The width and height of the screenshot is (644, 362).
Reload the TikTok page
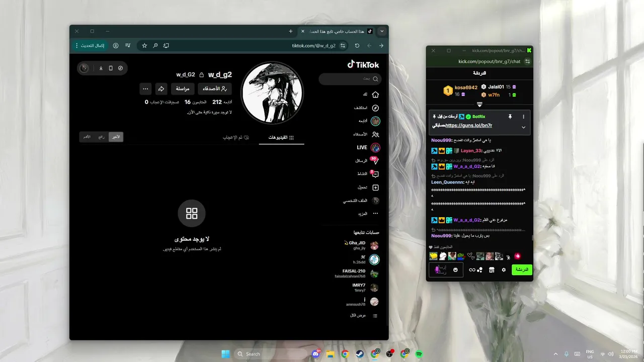(357, 45)
